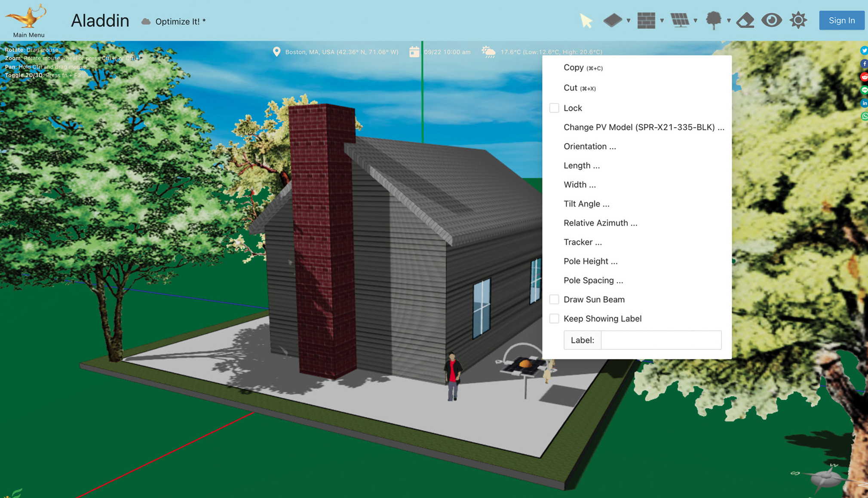Open the calendar date icon
The height and width of the screenshot is (498, 868).
(414, 52)
